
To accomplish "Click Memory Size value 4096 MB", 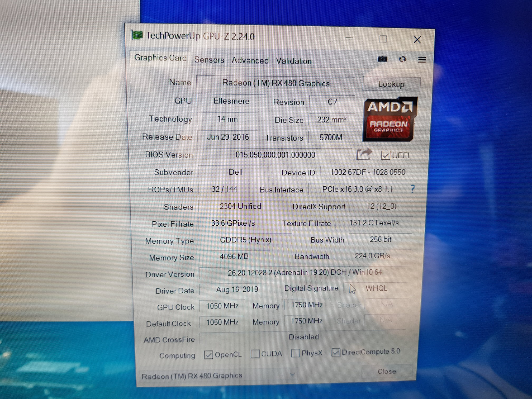I will [234, 256].
